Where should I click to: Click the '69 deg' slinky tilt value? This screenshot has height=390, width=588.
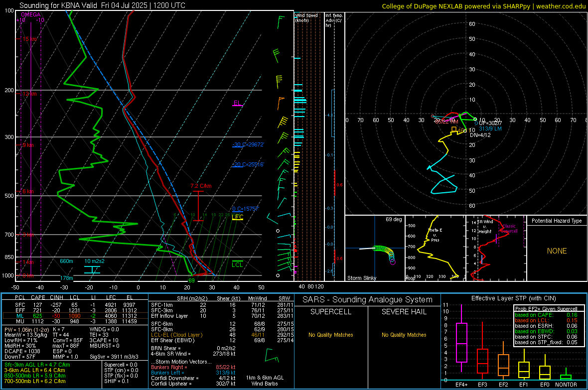click(x=394, y=219)
